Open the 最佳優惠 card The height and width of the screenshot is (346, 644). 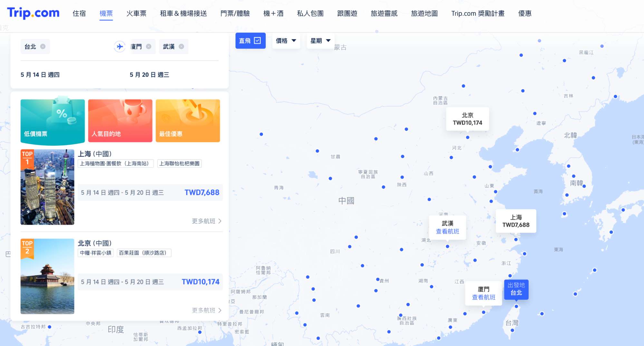coord(188,121)
